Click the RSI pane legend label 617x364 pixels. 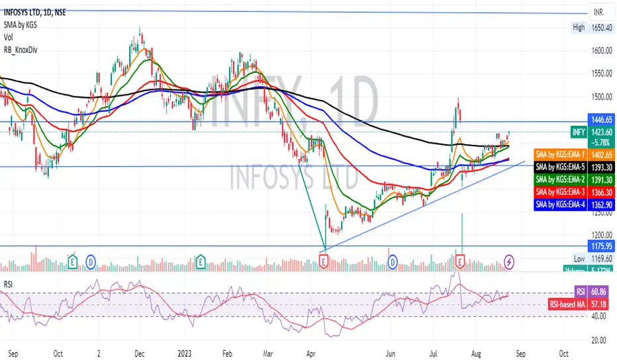point(8,284)
